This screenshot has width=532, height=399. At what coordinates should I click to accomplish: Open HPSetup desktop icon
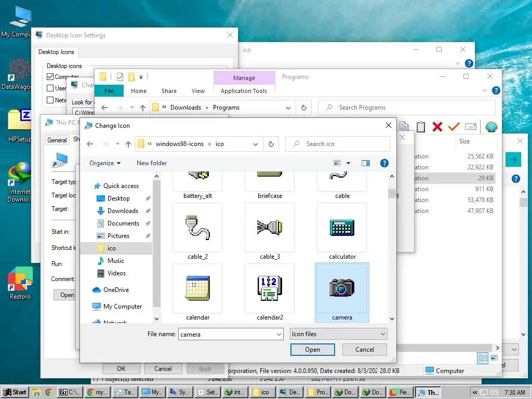point(20,126)
